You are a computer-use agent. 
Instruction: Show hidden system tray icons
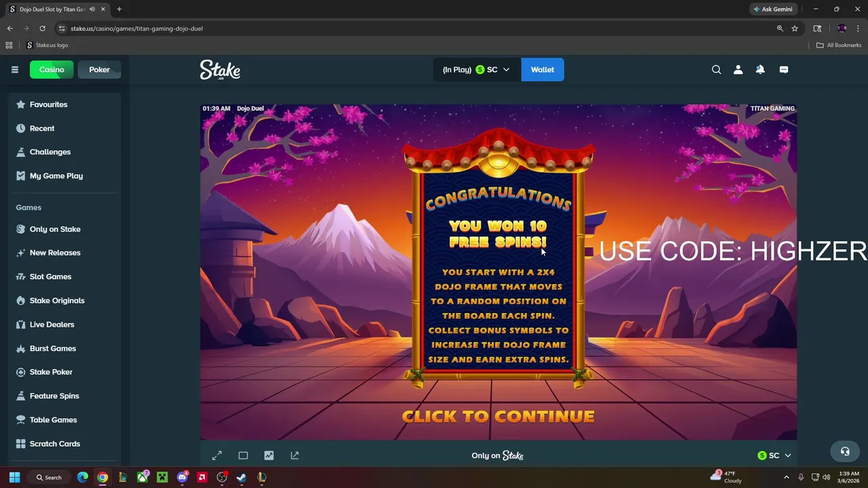click(x=787, y=477)
